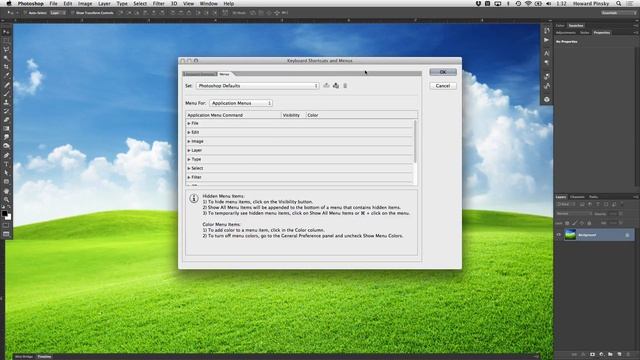Click the delete set trash icon
This screenshot has height=360, width=640.
(x=345, y=86)
